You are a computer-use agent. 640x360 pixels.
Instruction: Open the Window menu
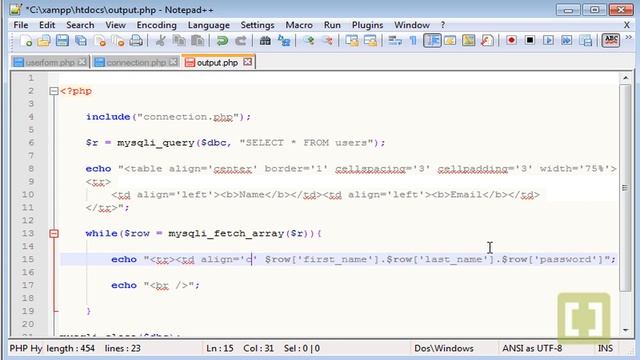411,25
